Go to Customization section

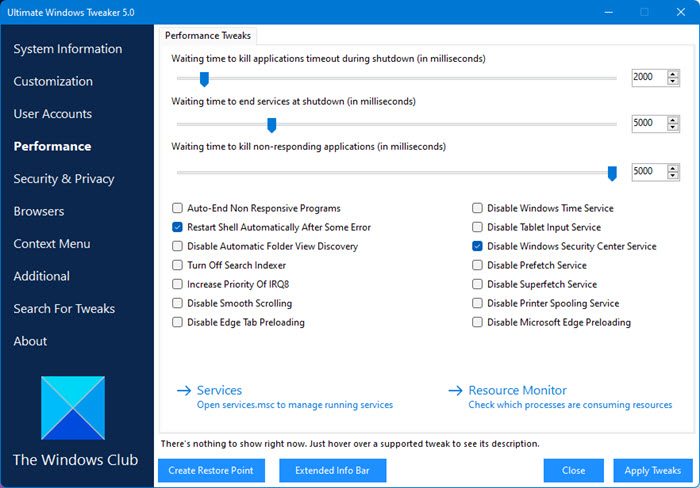pyautogui.click(x=53, y=81)
